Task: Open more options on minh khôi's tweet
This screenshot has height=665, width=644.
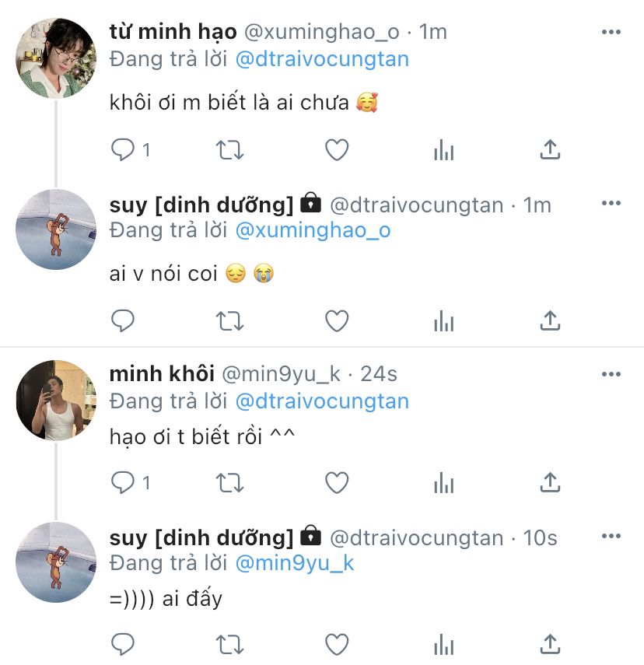Action: click(611, 374)
